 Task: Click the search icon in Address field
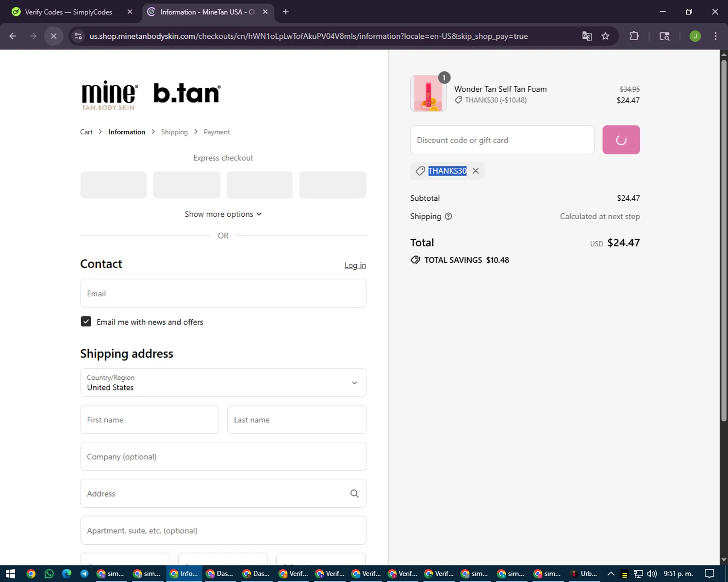[354, 493]
